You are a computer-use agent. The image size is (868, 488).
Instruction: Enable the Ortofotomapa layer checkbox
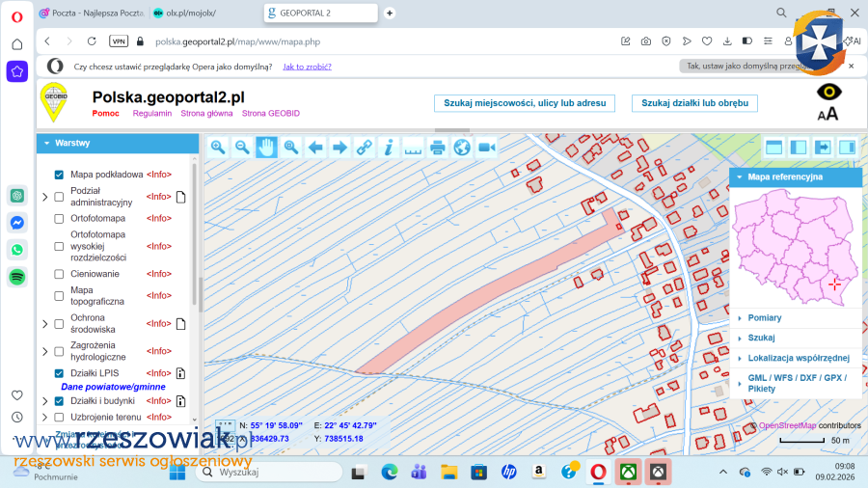pyautogui.click(x=59, y=219)
